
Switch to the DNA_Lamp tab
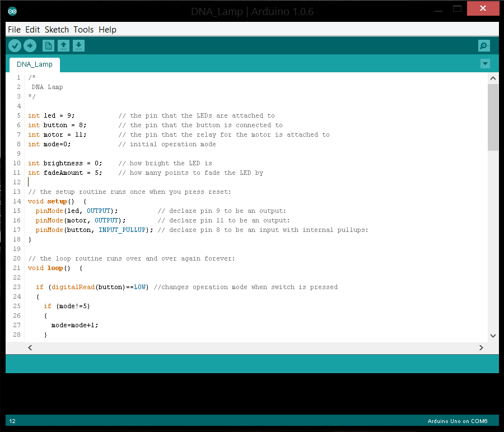[x=34, y=64]
